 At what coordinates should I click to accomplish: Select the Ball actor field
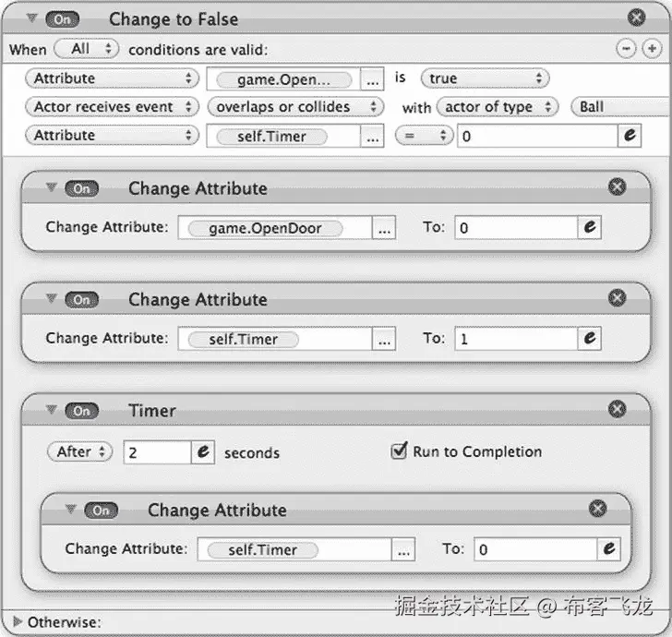coord(621,107)
